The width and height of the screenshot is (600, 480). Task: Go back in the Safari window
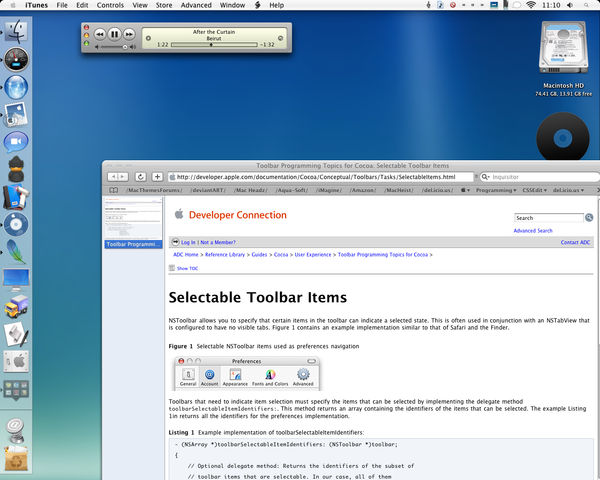click(113, 176)
